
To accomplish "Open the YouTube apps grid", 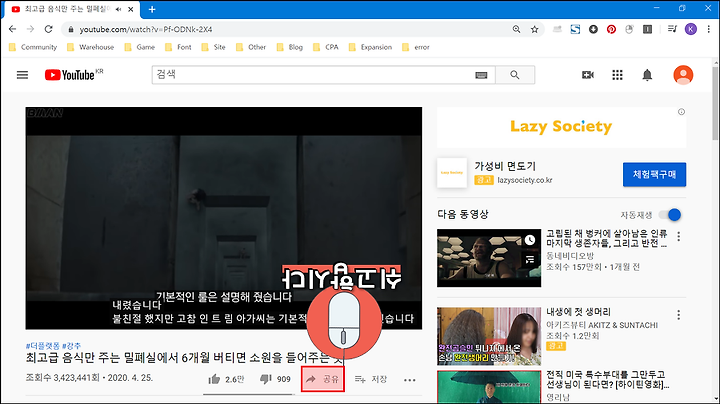I will [617, 75].
